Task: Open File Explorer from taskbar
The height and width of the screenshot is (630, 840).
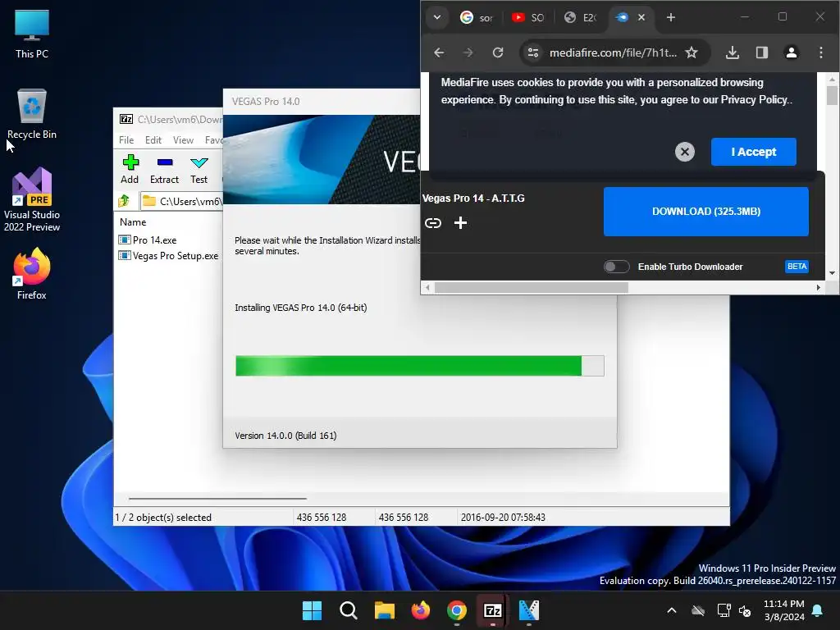Action: point(384,610)
